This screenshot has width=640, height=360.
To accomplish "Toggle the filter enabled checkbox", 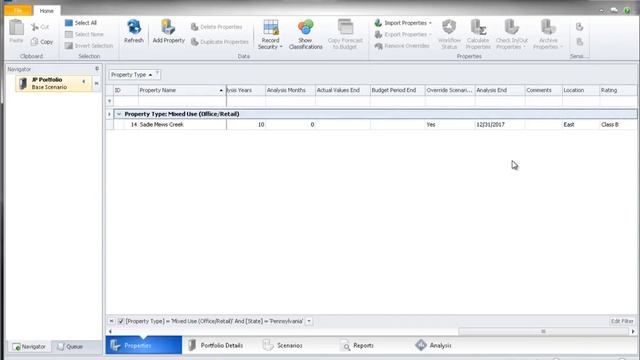I will pos(121,321).
